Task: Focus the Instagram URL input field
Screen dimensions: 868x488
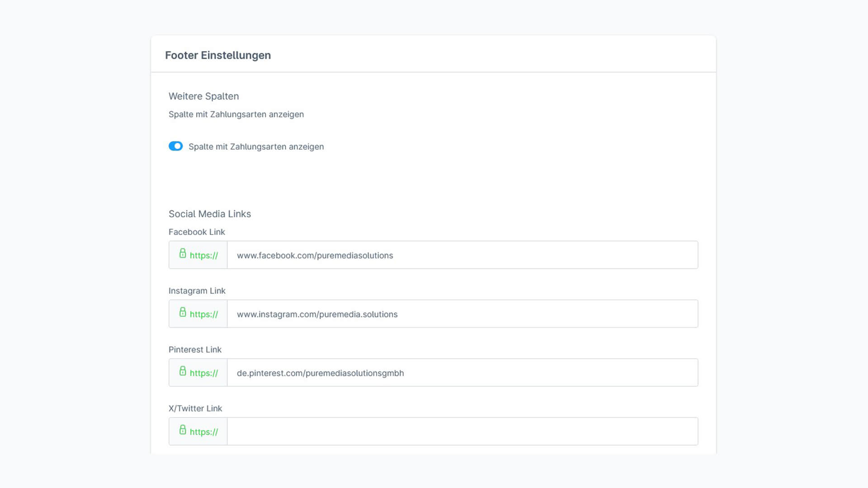Action: tap(462, 314)
